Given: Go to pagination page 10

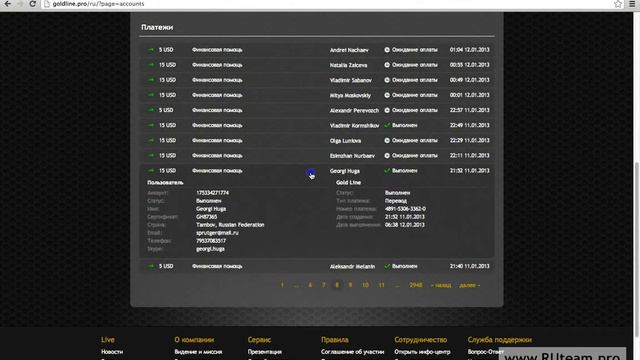Looking at the screenshot, I should [365, 285].
